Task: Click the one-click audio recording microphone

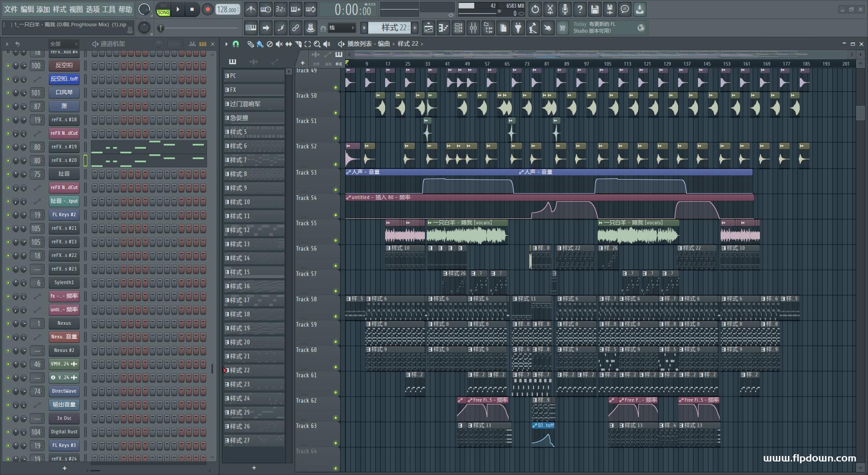Action: [x=565, y=9]
